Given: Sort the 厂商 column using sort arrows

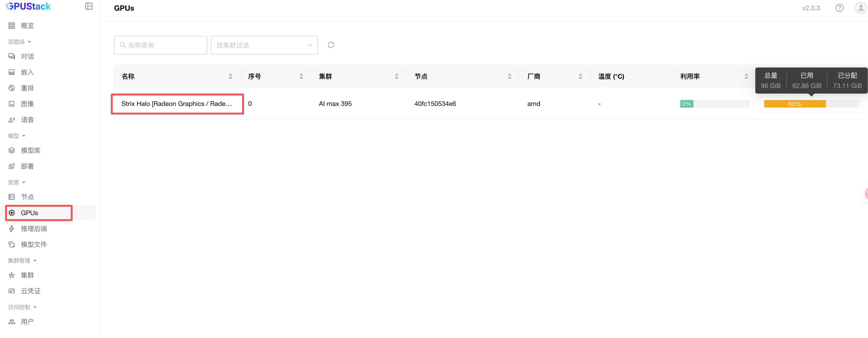Looking at the screenshot, I should tap(580, 77).
